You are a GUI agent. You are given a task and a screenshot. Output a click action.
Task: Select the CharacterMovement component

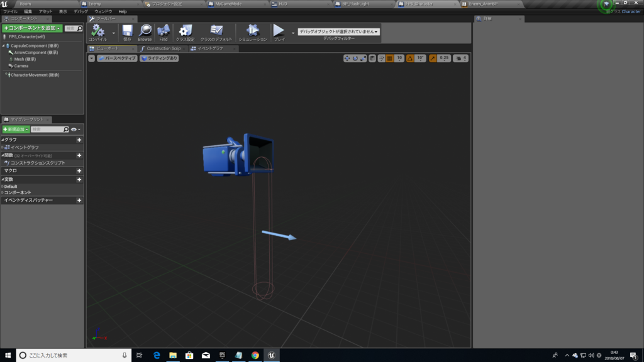35,75
